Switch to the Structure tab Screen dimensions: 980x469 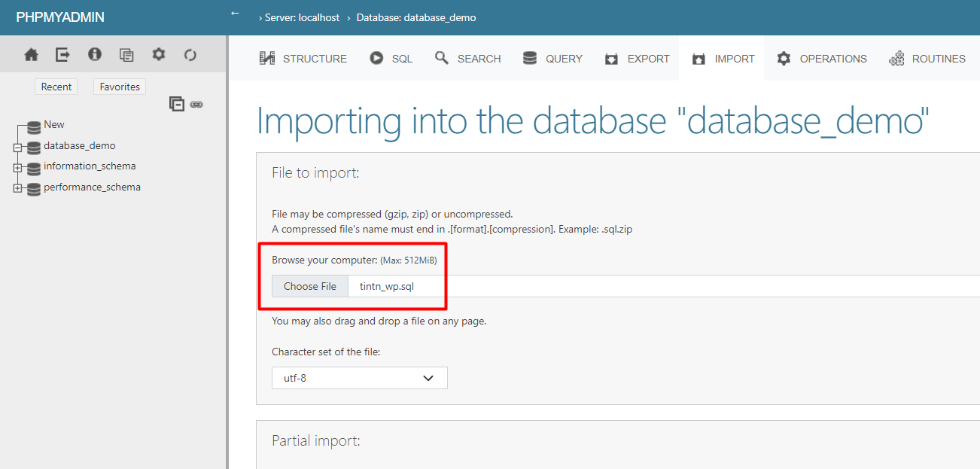(303, 59)
